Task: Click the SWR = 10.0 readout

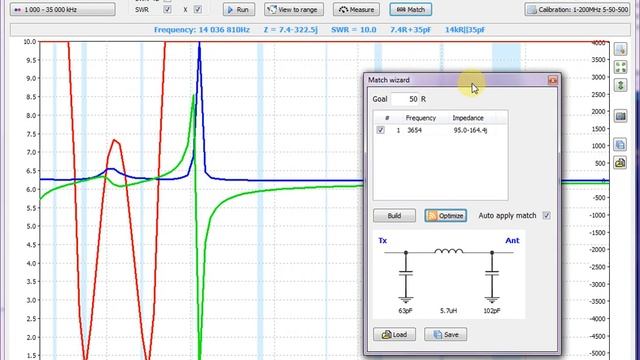Action: [x=354, y=30]
